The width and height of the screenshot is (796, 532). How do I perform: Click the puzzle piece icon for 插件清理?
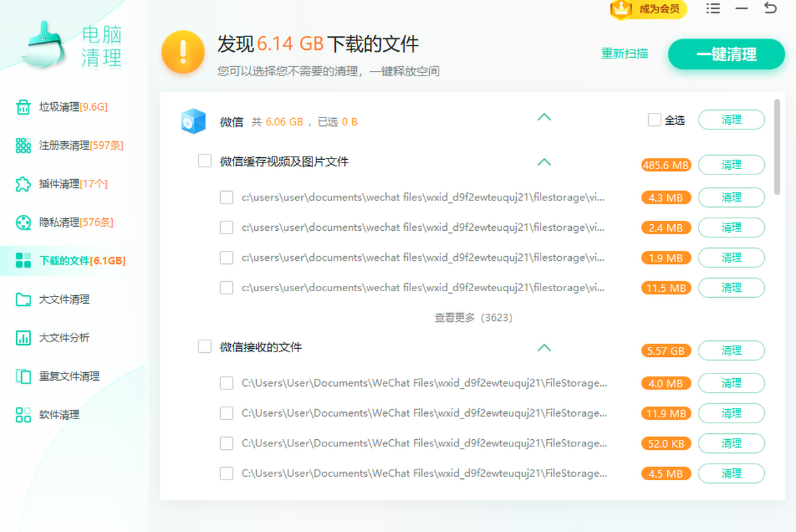tap(23, 184)
